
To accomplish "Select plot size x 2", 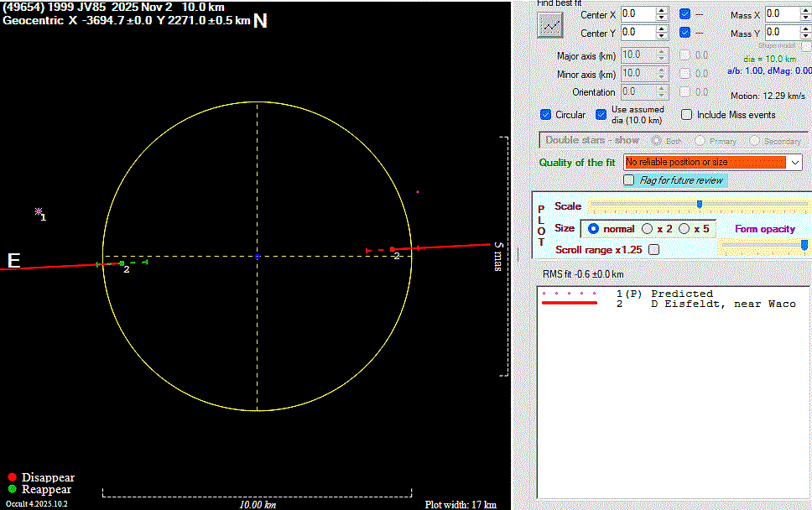I will 647,229.
